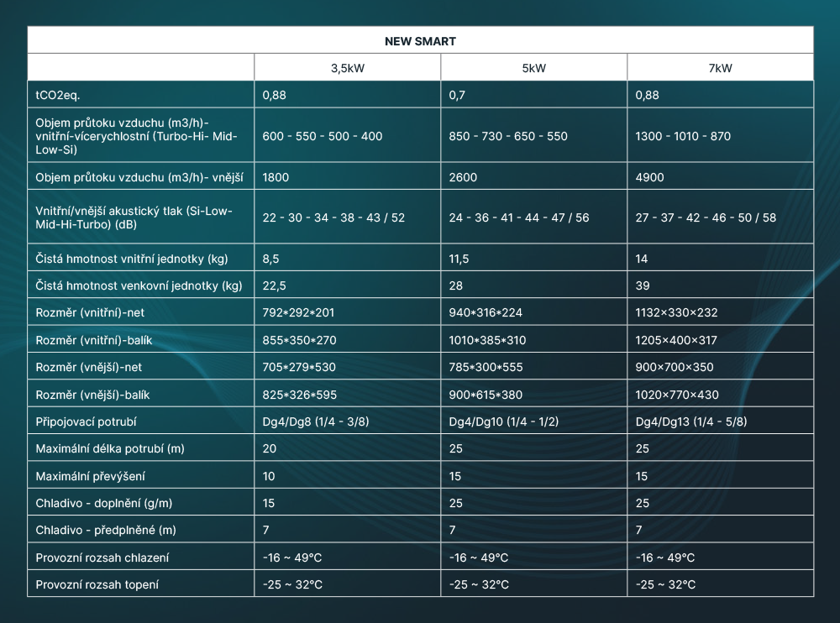Click sound level cell ending in / 58
Viewport: 840px width, 623px height.
pyautogui.click(x=706, y=217)
